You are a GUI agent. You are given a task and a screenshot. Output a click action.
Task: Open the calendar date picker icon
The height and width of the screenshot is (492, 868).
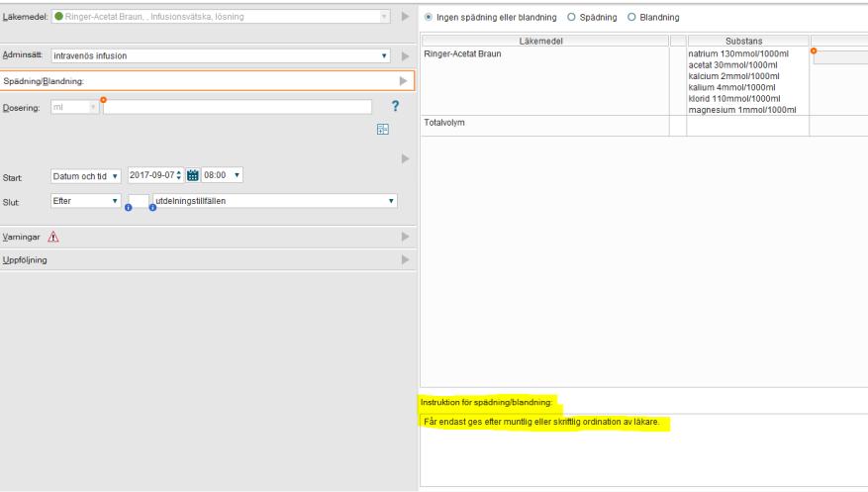coord(193,175)
